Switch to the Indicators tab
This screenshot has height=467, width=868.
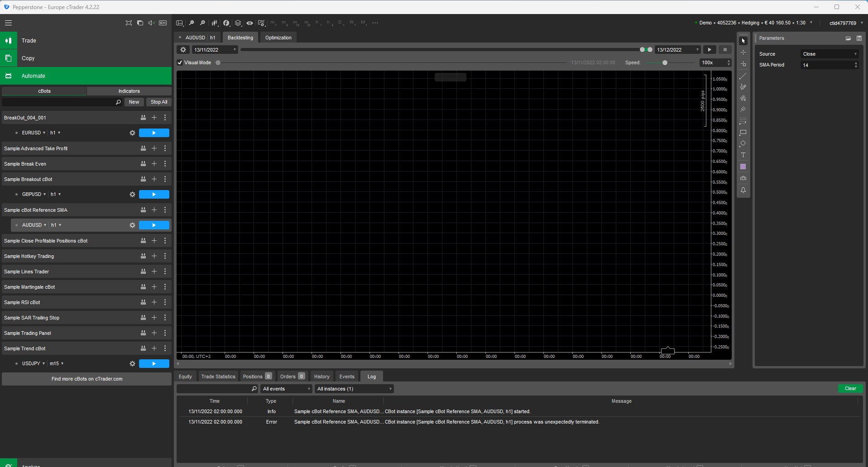click(129, 91)
